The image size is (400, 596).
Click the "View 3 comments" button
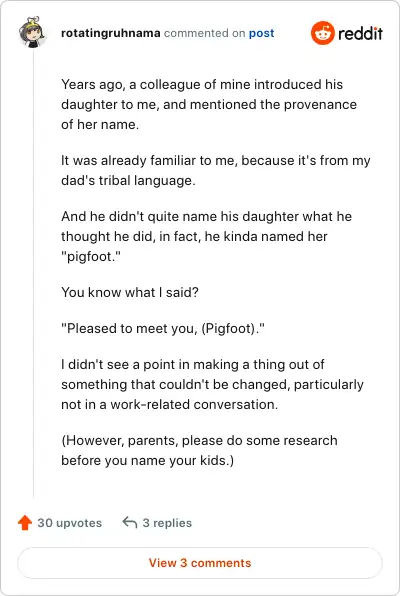200,563
